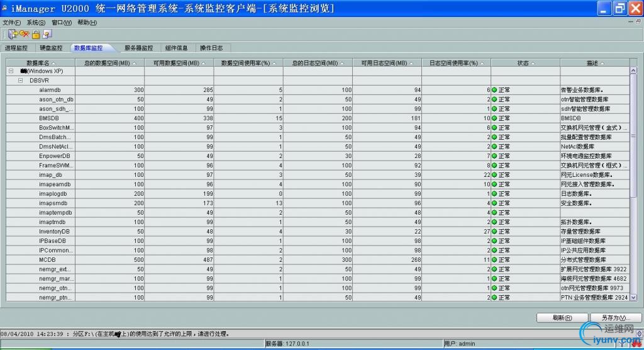The image size is (644, 350).
Task: Click green status icon in nemgr_ptn row
Action: pyautogui.click(x=494, y=297)
